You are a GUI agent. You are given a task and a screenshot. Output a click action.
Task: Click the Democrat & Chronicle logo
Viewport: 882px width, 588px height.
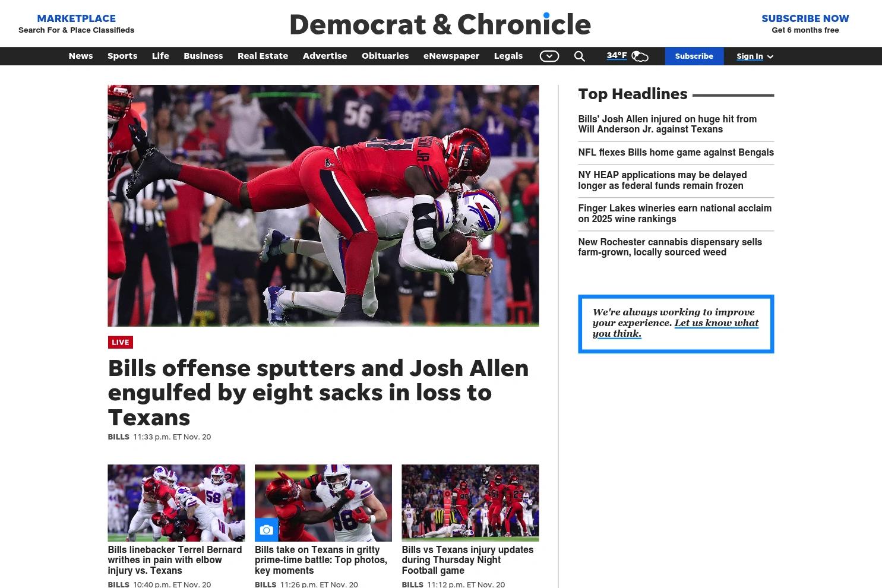pyautogui.click(x=440, y=24)
